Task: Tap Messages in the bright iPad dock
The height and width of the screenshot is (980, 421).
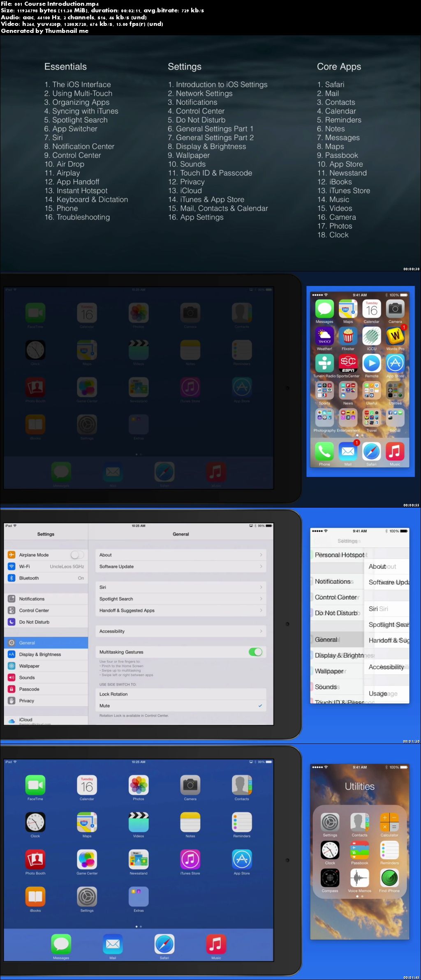Action: coord(61,944)
